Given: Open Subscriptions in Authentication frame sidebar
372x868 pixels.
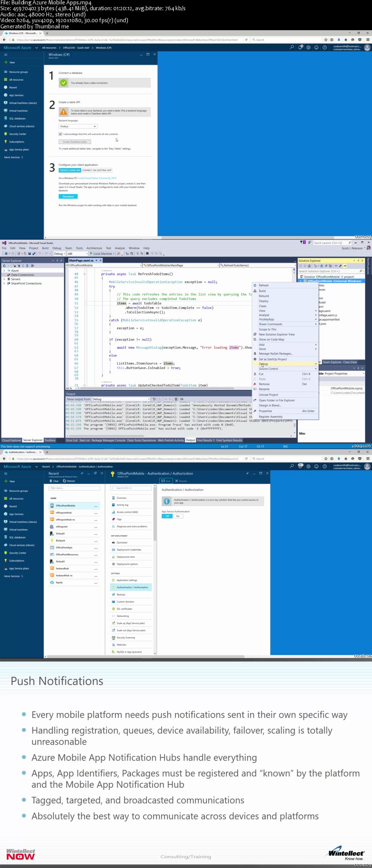Looking at the screenshot, I should pos(17,561).
